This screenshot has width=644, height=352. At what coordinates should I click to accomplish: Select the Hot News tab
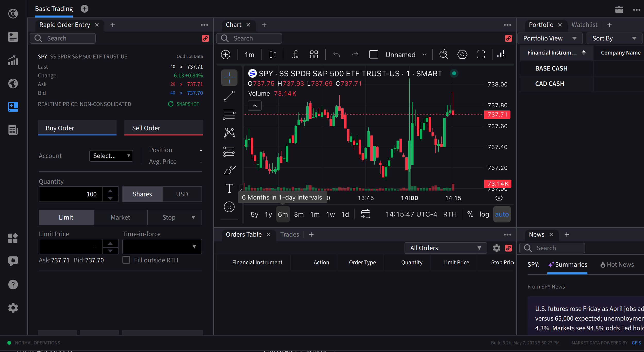click(617, 265)
